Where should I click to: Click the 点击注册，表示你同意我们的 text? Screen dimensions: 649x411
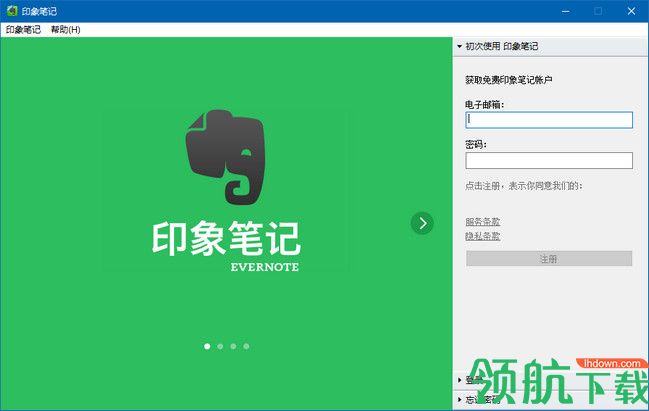pyautogui.click(x=524, y=186)
